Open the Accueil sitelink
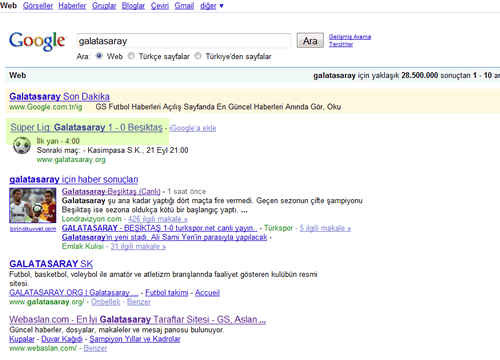This screenshot has width=500, height=360. 207,293
